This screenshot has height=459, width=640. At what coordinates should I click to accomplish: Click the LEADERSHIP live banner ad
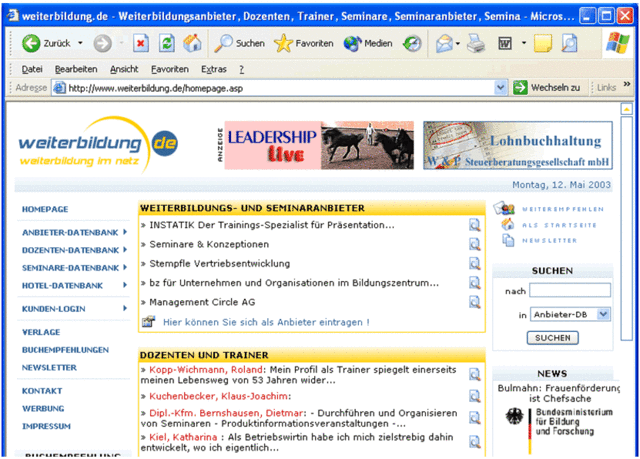click(x=319, y=145)
